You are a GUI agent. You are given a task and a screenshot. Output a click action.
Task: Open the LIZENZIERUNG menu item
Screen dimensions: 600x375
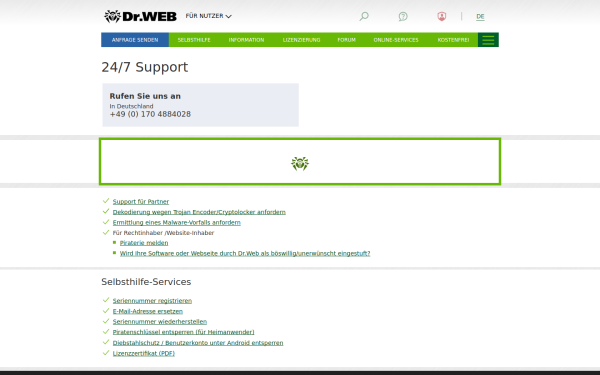(302, 40)
